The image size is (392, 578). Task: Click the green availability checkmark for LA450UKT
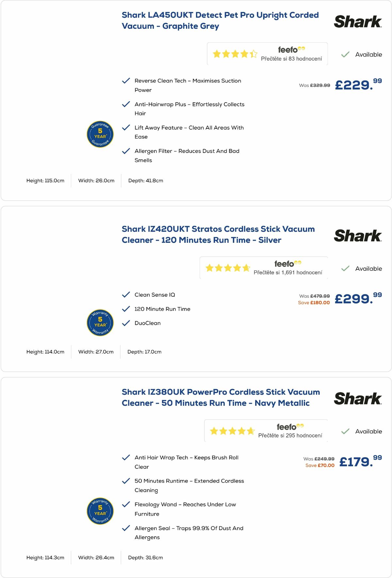click(345, 55)
